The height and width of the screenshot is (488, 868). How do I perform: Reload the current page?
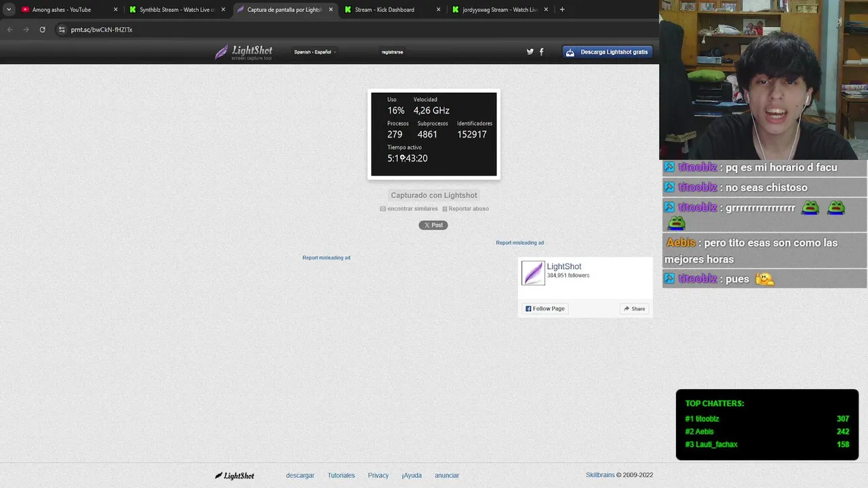coord(42,30)
